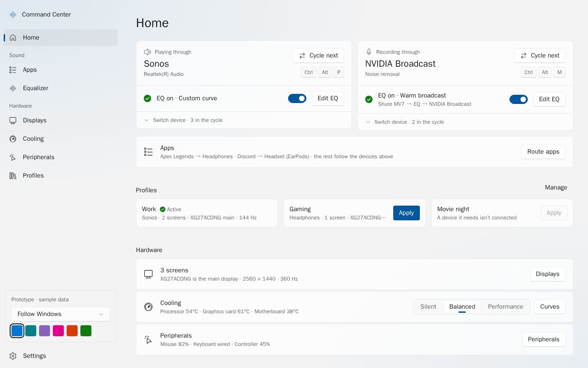Edit EQ for Sonos playback

[328, 98]
